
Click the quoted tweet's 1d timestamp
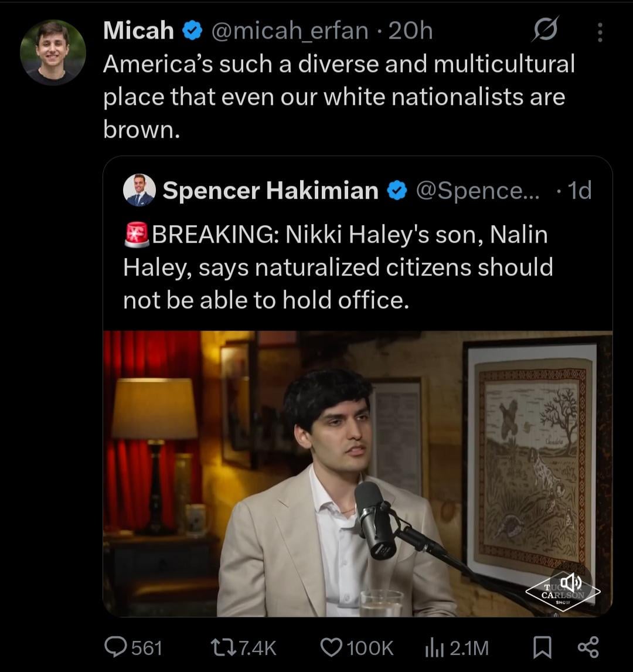click(579, 191)
